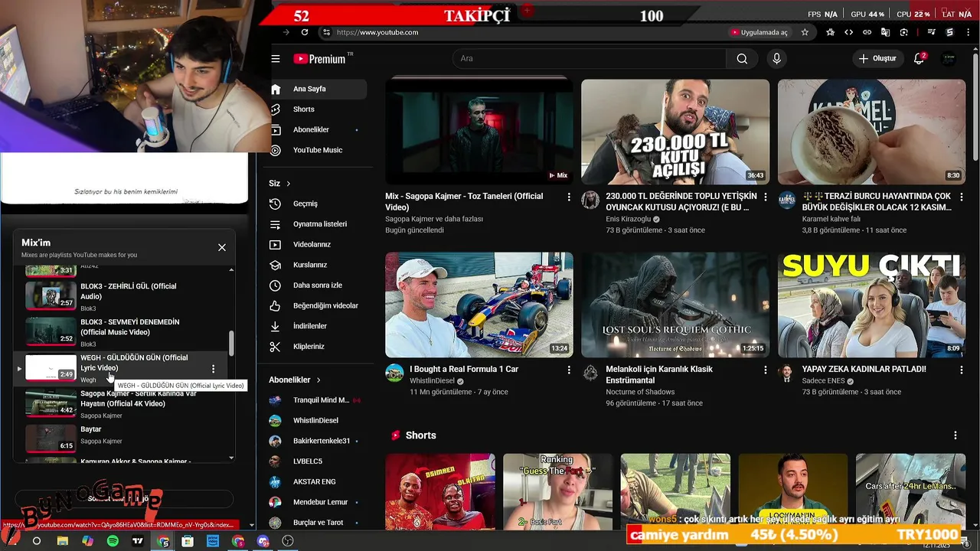980x551 pixels.
Task: Open options for TERAZİ BURCU video
Action: 962,197
